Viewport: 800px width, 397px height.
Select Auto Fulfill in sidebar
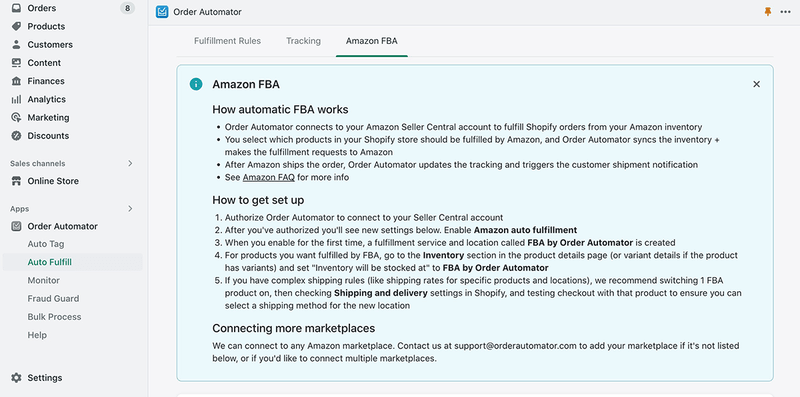(x=49, y=262)
